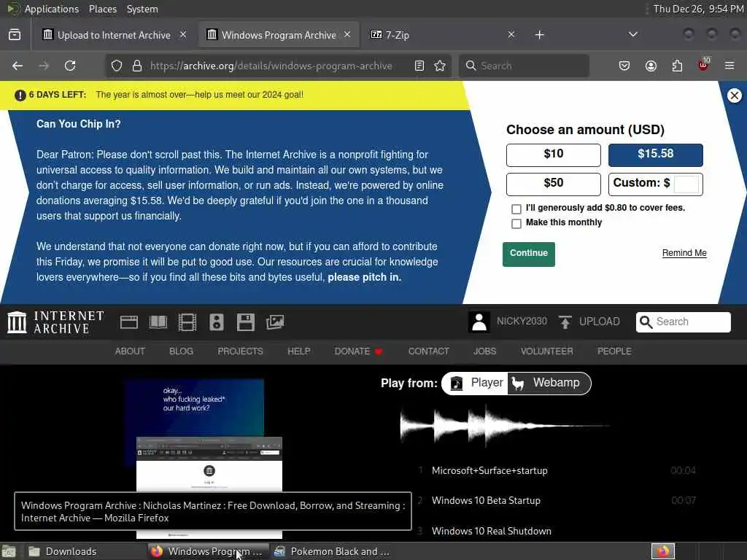Open the Video film strip icon
Viewport: 747px width, 560px height.
click(187, 322)
